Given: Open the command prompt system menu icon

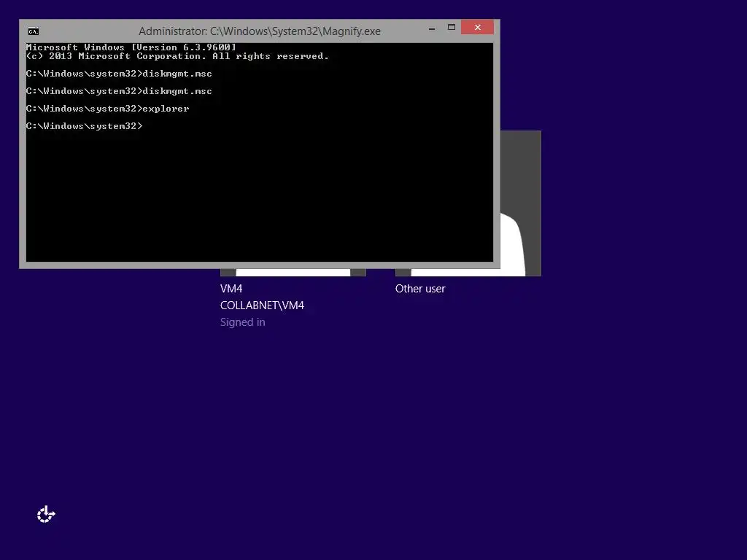Looking at the screenshot, I should 34,31.
